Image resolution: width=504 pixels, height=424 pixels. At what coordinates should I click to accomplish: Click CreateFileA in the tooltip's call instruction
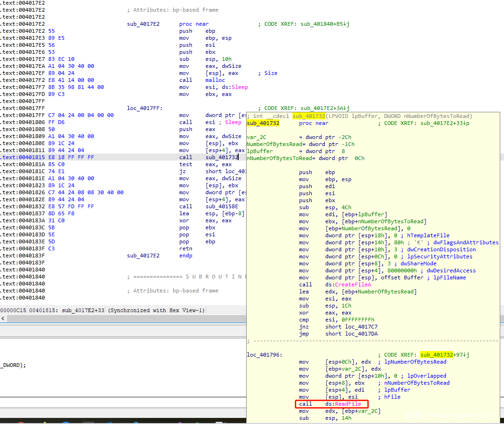point(353,285)
